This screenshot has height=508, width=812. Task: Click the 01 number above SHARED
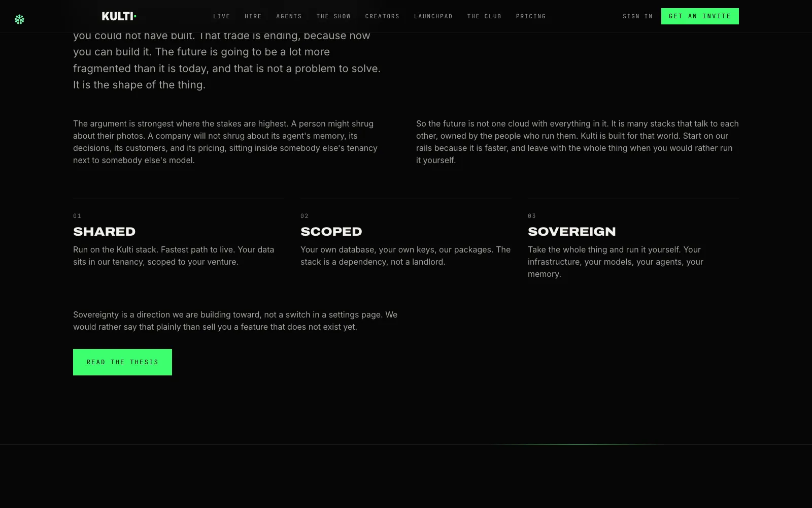(77, 216)
